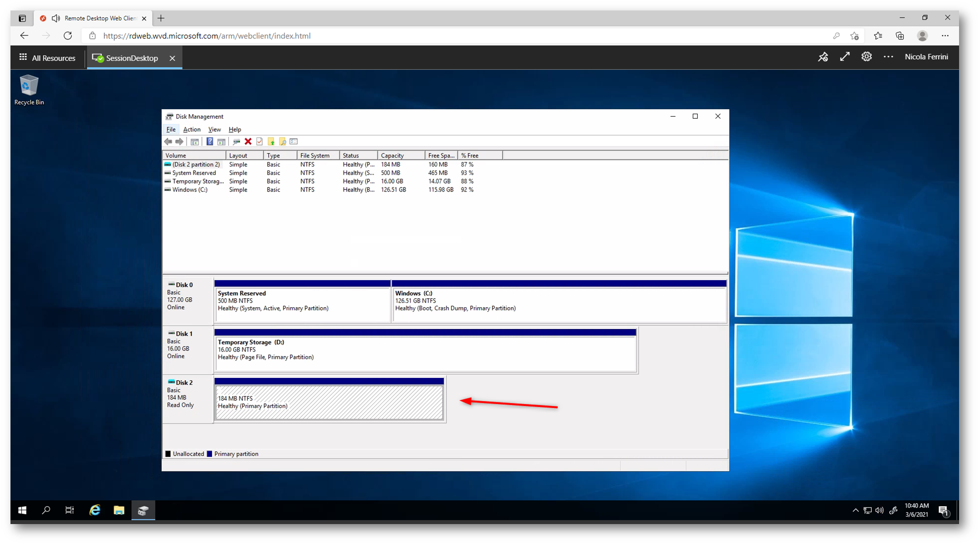Click the browser address bar URL
980x545 pixels.
[206, 36]
